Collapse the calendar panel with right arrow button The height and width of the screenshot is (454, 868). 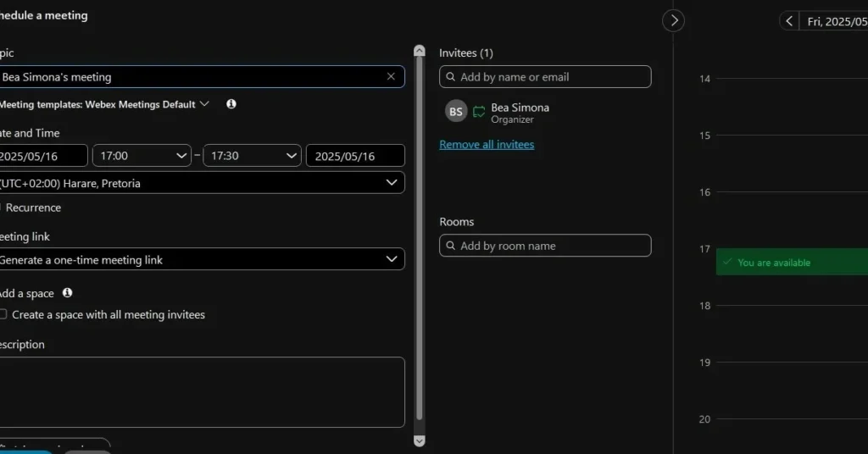[674, 21]
